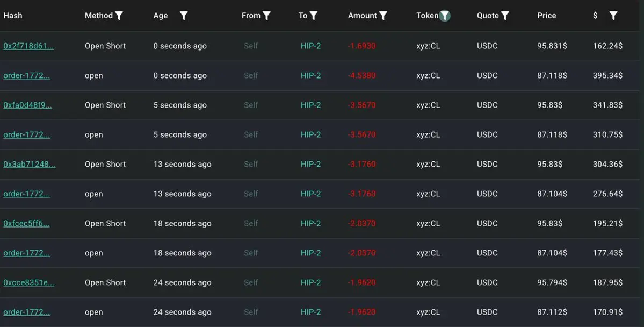The image size is (644, 327).
Task: Select amount -1.6930
Action: [x=361, y=46]
